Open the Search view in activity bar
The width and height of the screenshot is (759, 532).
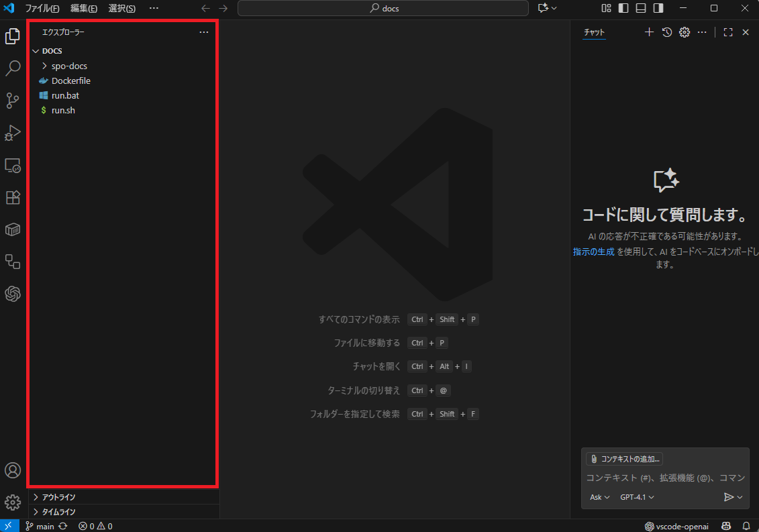(x=13, y=68)
